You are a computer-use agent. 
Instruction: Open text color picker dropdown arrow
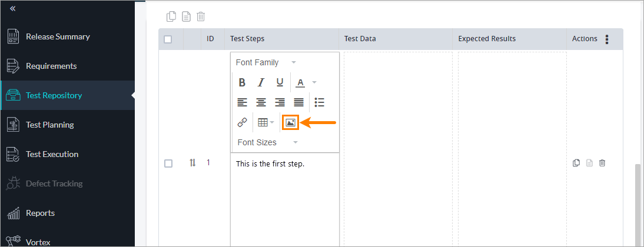click(314, 82)
